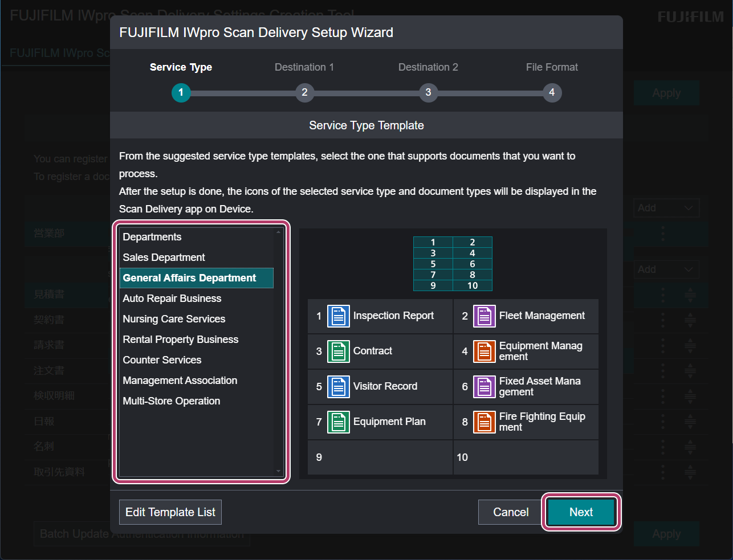Open the three-dot menu for the 検収明細 row
Image resolution: width=733 pixels, height=560 pixels.
point(663,395)
